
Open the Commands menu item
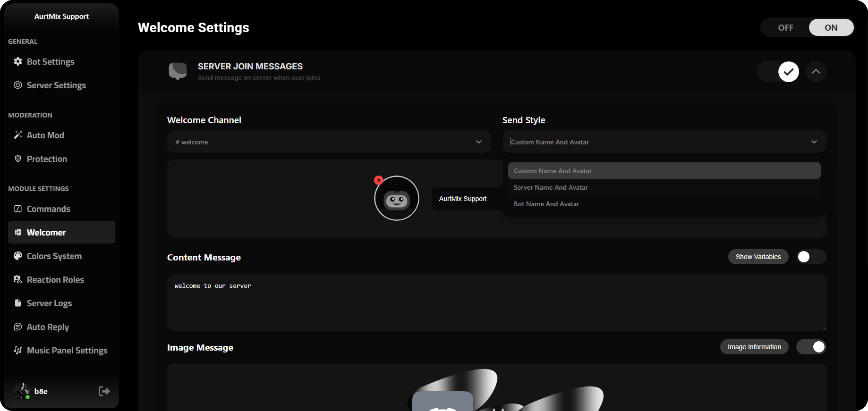click(x=48, y=209)
